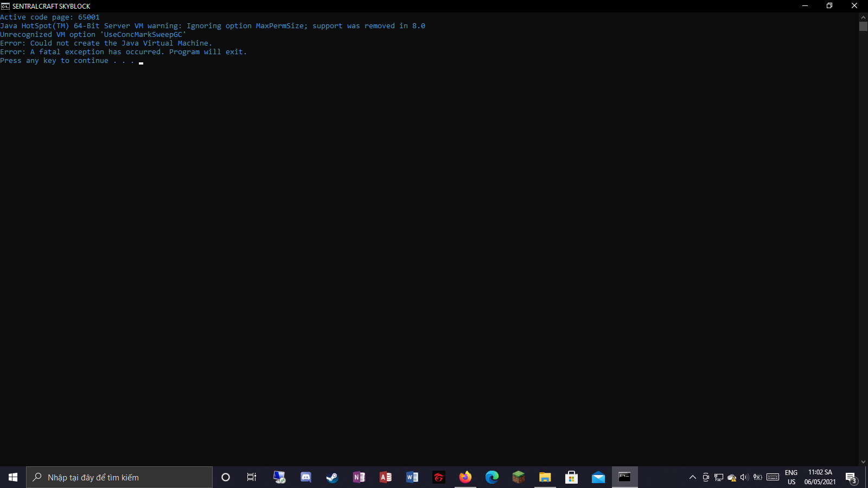Open Microsoft Edge taskbar icon
868x488 pixels.
point(492,477)
